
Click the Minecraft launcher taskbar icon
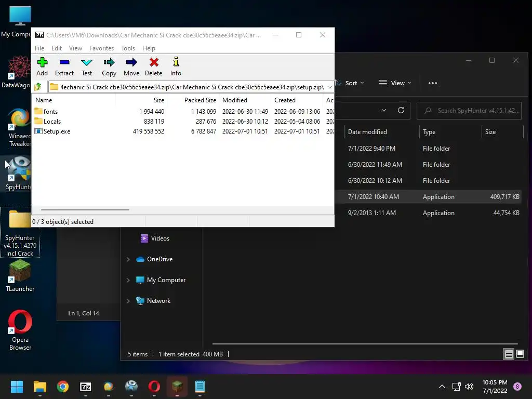[177, 387]
